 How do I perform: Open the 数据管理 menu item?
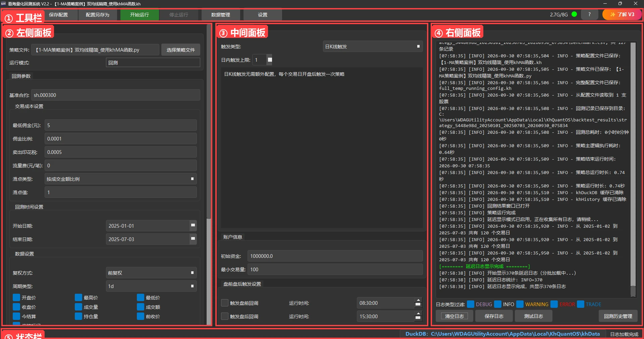[221, 15]
